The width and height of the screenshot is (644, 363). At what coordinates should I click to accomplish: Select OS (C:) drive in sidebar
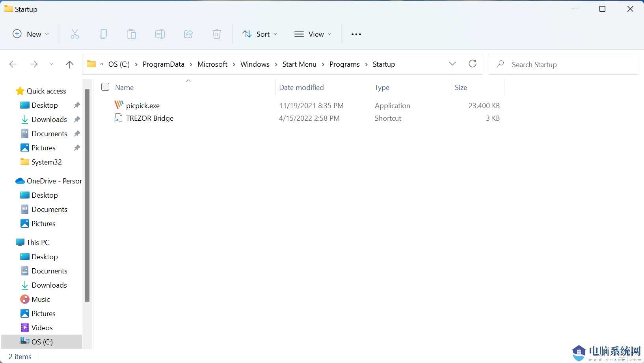(x=41, y=342)
